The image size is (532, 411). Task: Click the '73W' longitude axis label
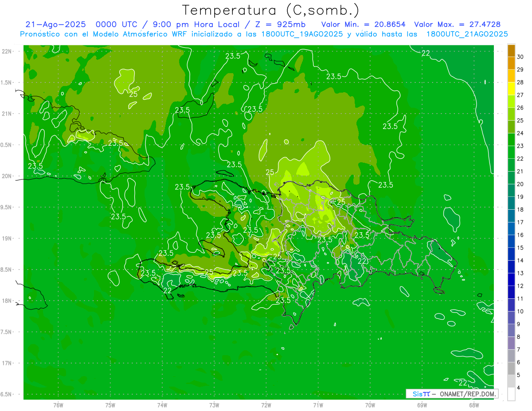click(x=214, y=405)
